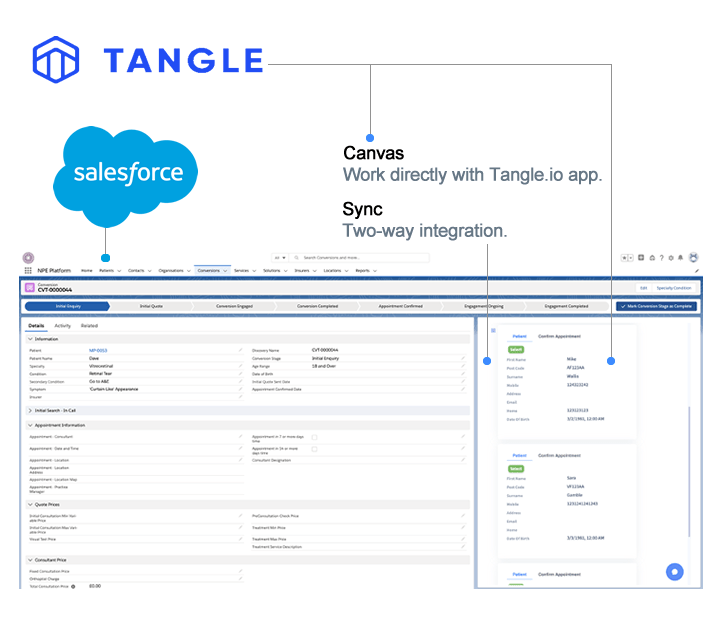Image resolution: width=722 pixels, height=630 pixels.
Task: Click the Favorites star icon
Action: coord(624,258)
